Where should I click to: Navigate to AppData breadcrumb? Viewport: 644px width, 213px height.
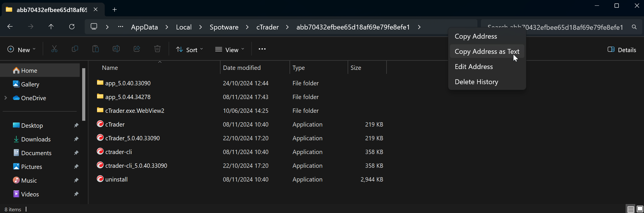click(x=145, y=27)
